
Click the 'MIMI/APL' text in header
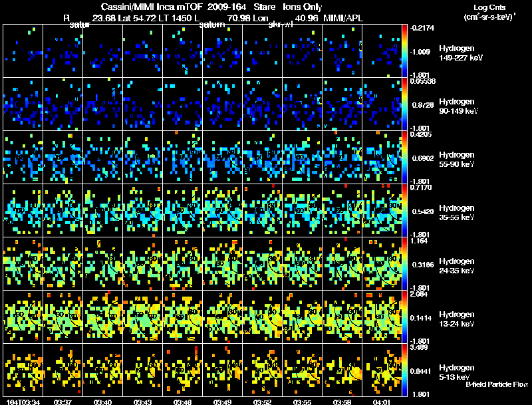point(343,18)
